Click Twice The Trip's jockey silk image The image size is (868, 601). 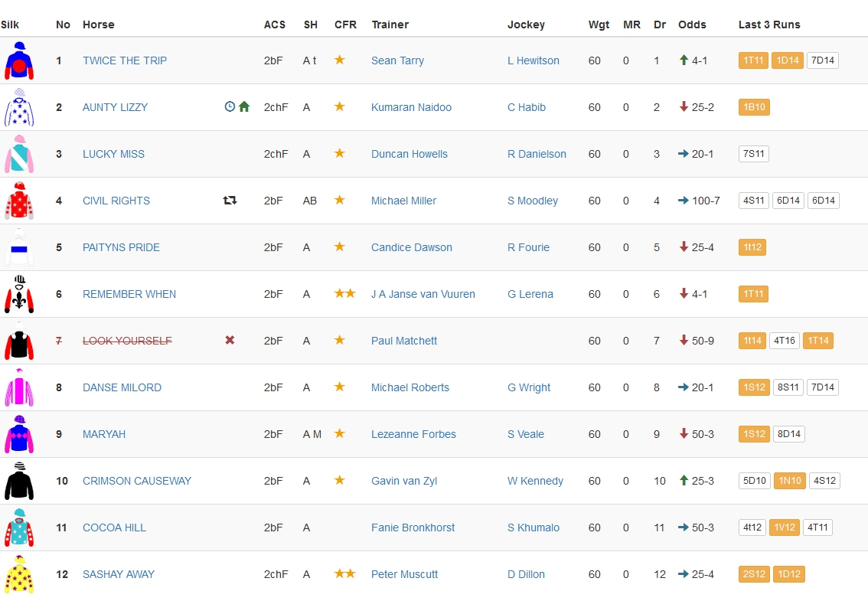click(19, 60)
